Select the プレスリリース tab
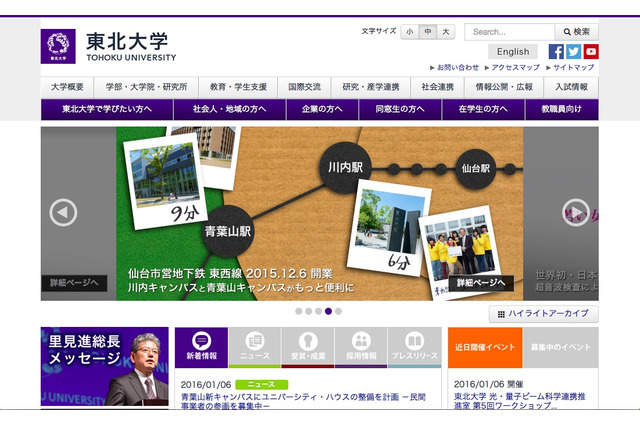640x426 pixels. pyautogui.click(x=414, y=347)
